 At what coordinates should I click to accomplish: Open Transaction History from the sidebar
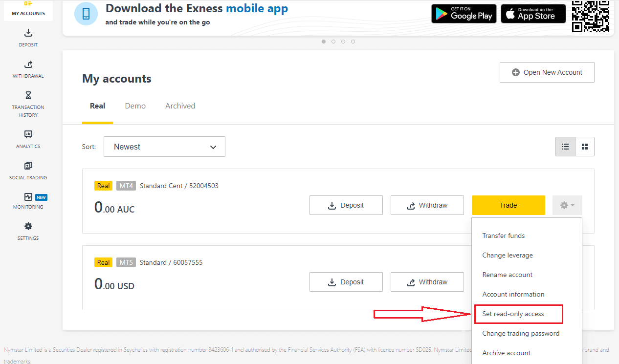(x=28, y=104)
